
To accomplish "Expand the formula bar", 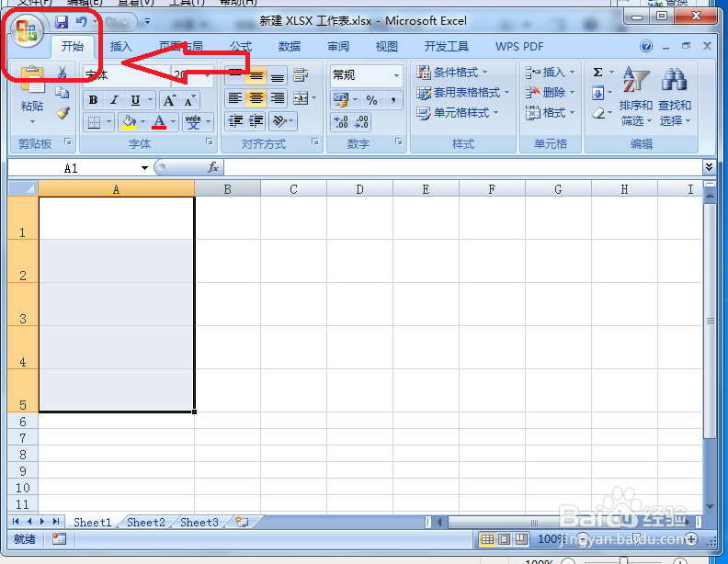I will [709, 167].
